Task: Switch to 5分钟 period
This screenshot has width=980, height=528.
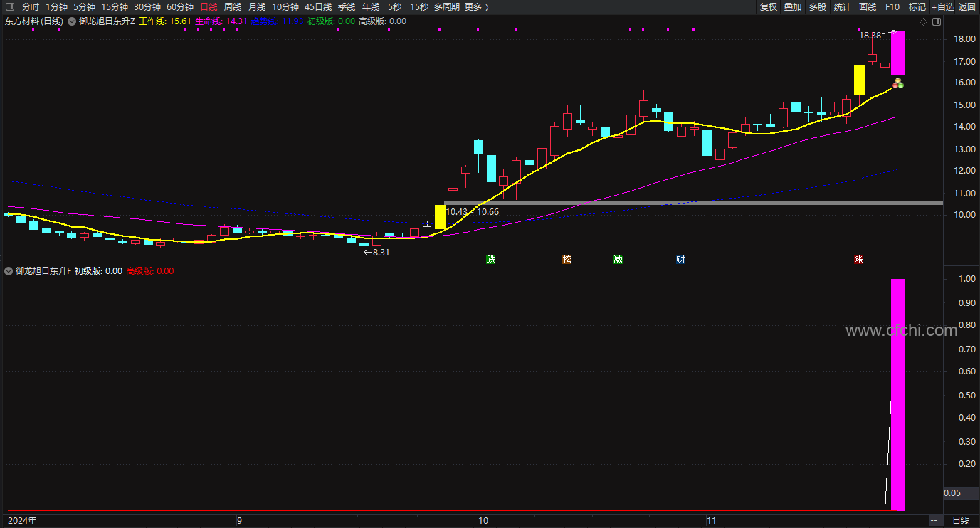Action: [85, 6]
